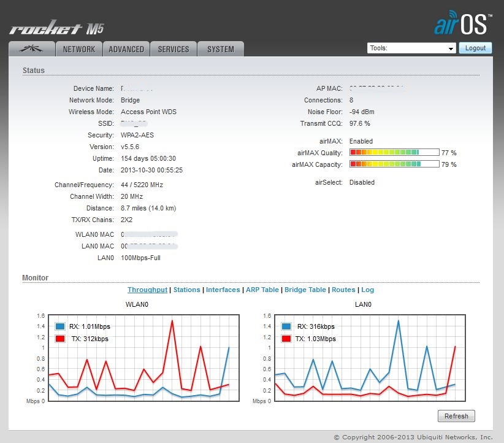Select the noise floor value -94 dBm
The width and height of the screenshot is (504, 443).
coord(362,112)
